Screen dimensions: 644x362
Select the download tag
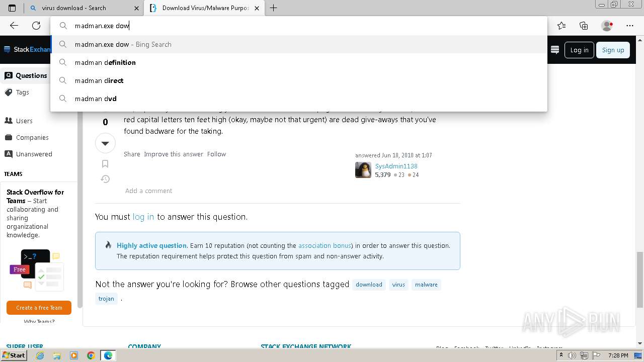(x=369, y=285)
